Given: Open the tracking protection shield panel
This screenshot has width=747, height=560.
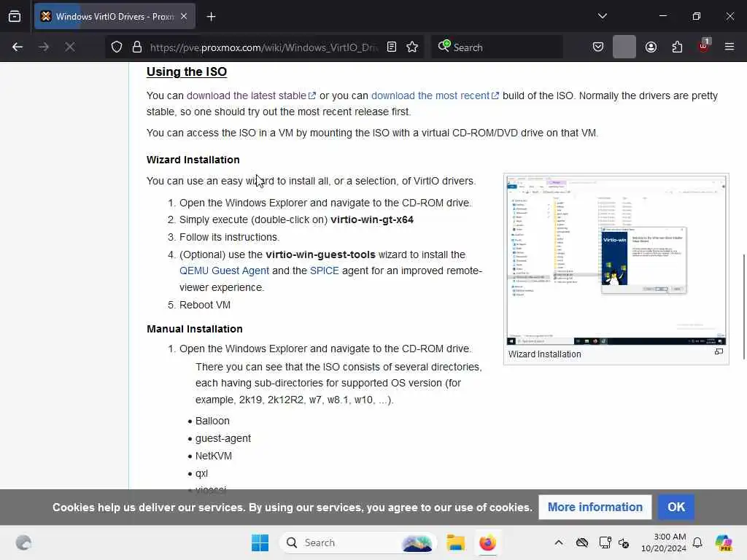Looking at the screenshot, I should click(x=117, y=47).
